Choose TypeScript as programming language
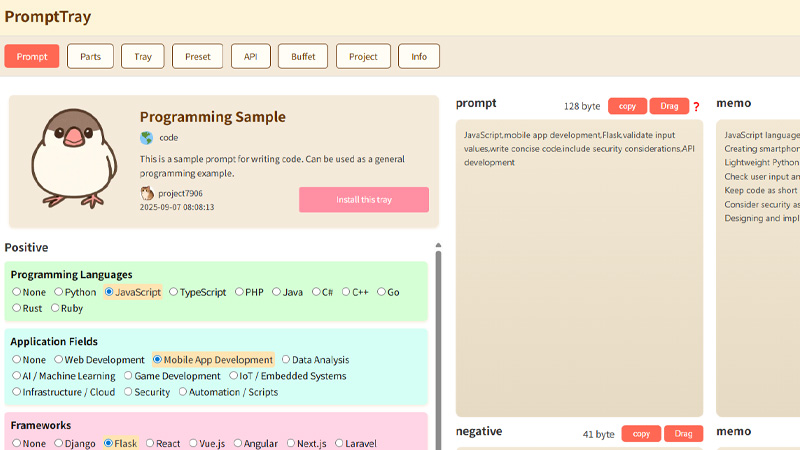Viewport: 800px width, 450px height. (x=174, y=292)
